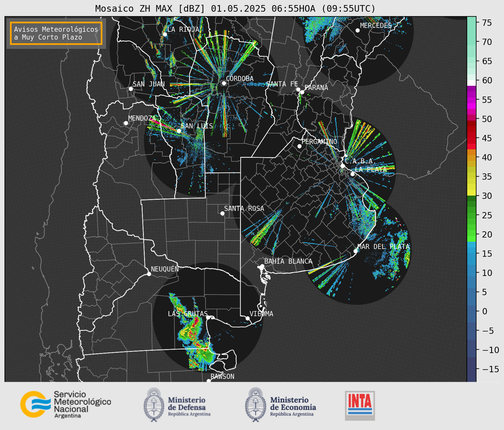Click the magenta 55 dBZ color band

pyautogui.click(x=471, y=100)
